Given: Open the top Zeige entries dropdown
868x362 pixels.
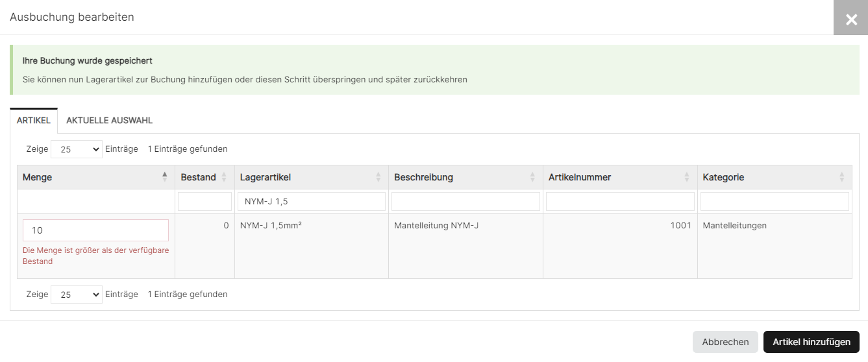Looking at the screenshot, I should tap(77, 149).
